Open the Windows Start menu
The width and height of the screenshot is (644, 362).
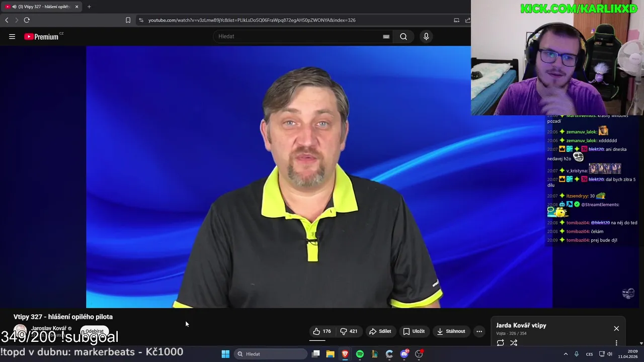(225, 354)
